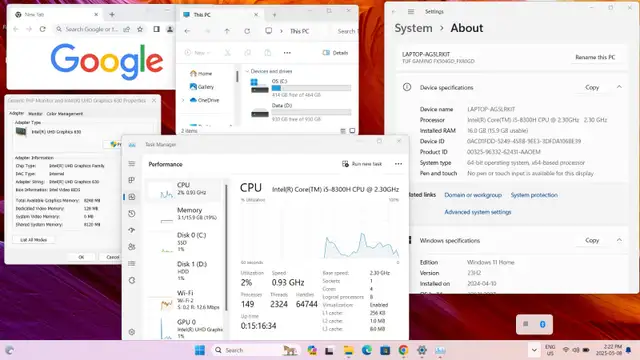Bookmark page with the star icon in Chrome
The image size is (640, 360).
tap(140, 29)
